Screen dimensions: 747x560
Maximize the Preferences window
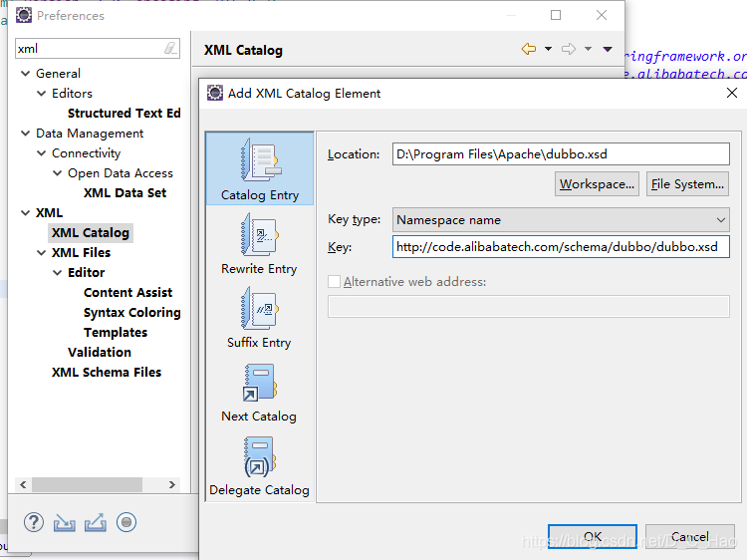coord(556,15)
